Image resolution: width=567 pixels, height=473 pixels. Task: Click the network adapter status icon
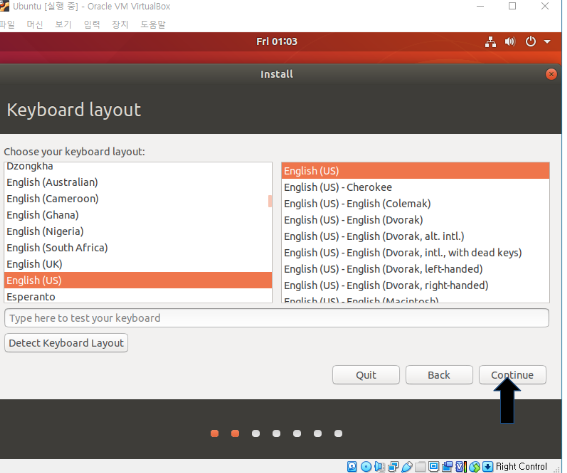click(393, 466)
